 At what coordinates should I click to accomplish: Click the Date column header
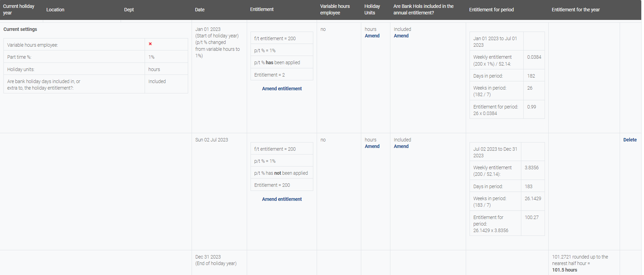pyautogui.click(x=199, y=10)
